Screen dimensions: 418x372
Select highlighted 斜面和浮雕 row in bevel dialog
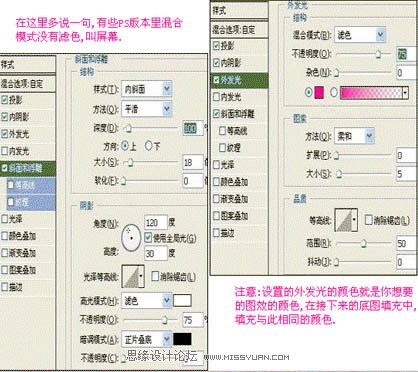point(28,168)
